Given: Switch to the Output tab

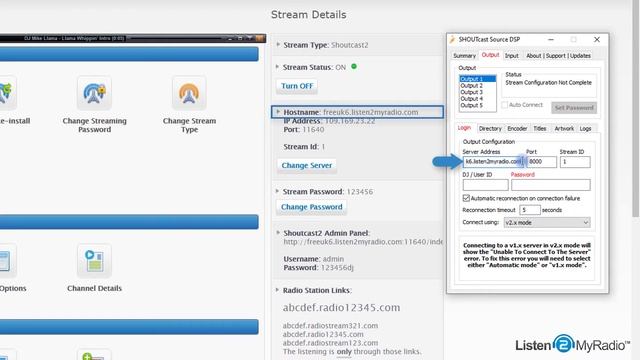Looking at the screenshot, I should [490, 55].
